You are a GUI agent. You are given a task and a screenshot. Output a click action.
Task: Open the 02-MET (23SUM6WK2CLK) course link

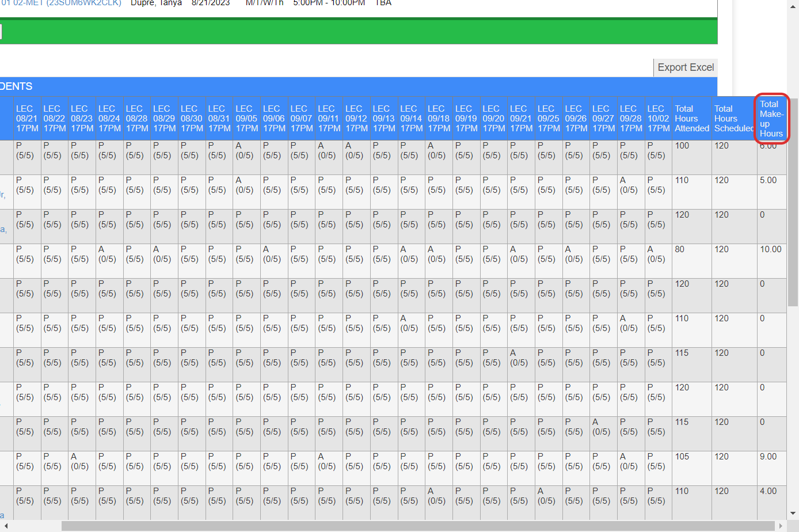point(61,3)
